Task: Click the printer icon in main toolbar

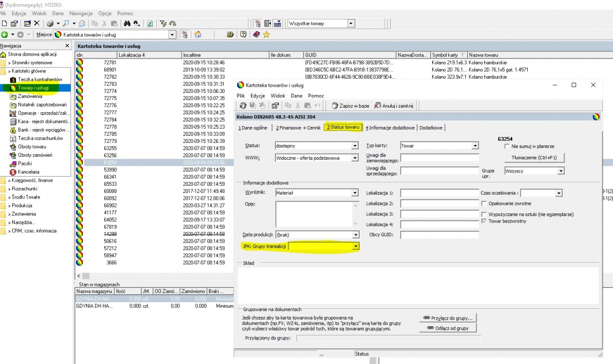Action: (x=50, y=23)
